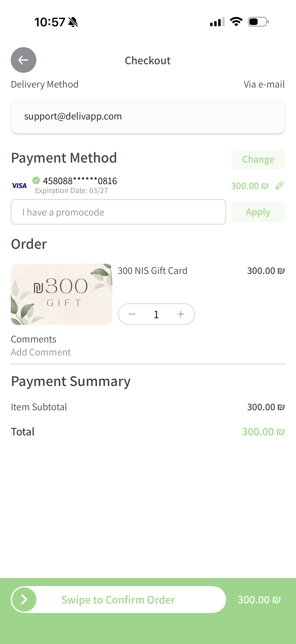Tap the Wi-Fi status icon

[x=236, y=22]
